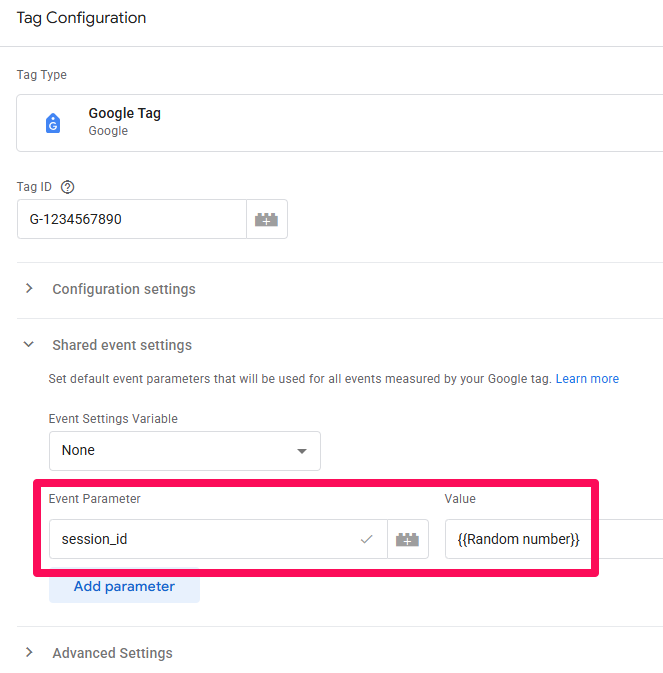663x673 pixels.
Task: Click the Configuration settings section title
Action: pyautogui.click(x=124, y=289)
